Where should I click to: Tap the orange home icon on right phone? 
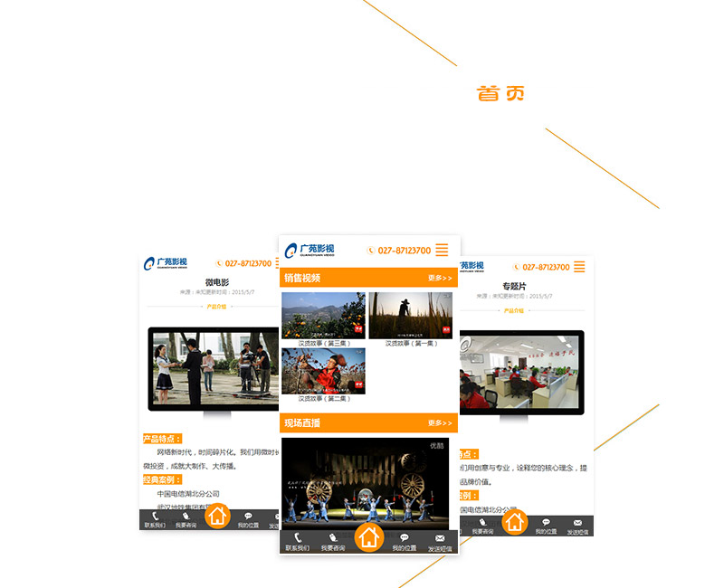(515, 522)
